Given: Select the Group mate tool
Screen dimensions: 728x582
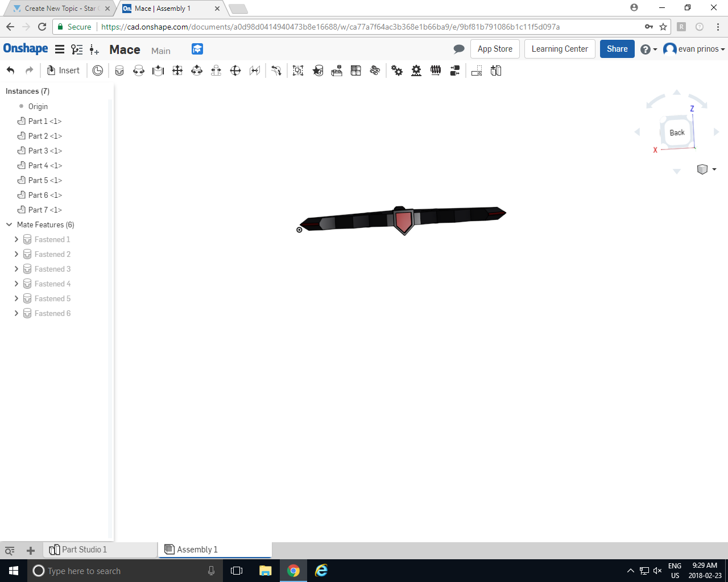Looking at the screenshot, I should (x=297, y=70).
